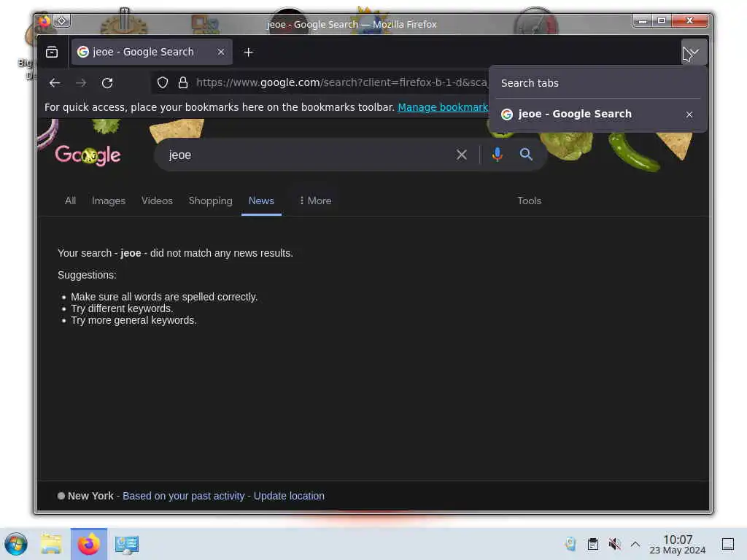The height and width of the screenshot is (560, 747).
Task: Open a new tab with the plus button
Action: coord(248,52)
